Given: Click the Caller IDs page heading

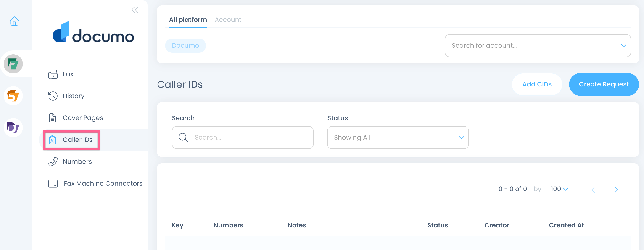Looking at the screenshot, I should 180,84.
